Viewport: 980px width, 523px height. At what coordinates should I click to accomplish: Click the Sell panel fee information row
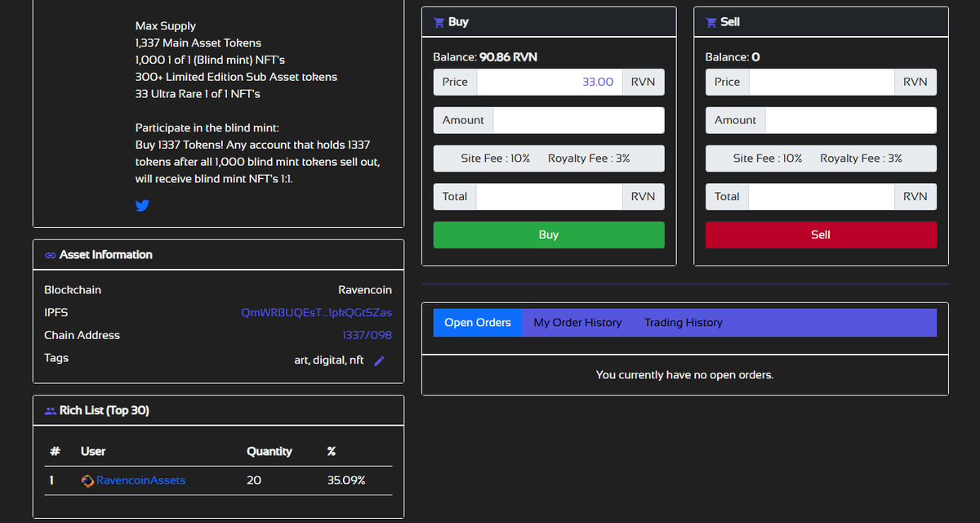pyautogui.click(x=821, y=159)
